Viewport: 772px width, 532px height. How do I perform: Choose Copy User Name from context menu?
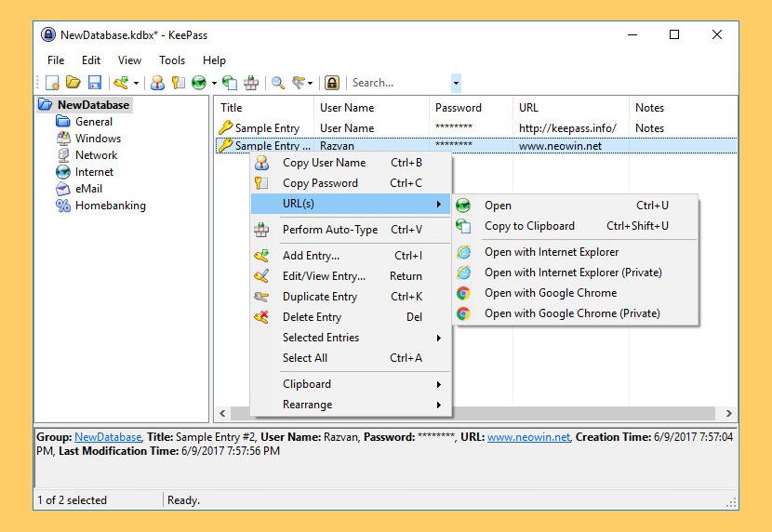(351, 163)
